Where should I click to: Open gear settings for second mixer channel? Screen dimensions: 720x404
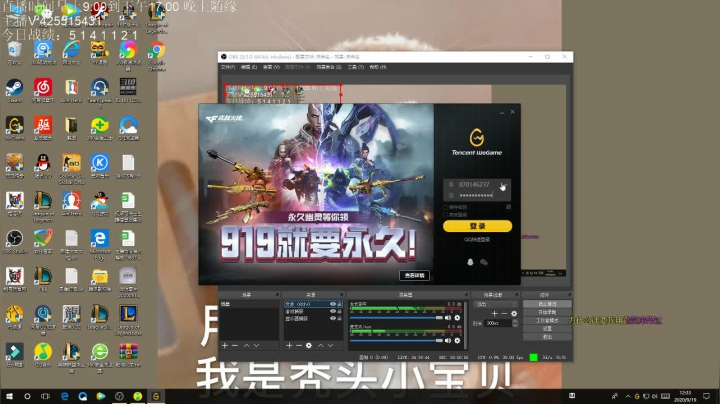[x=457, y=341]
